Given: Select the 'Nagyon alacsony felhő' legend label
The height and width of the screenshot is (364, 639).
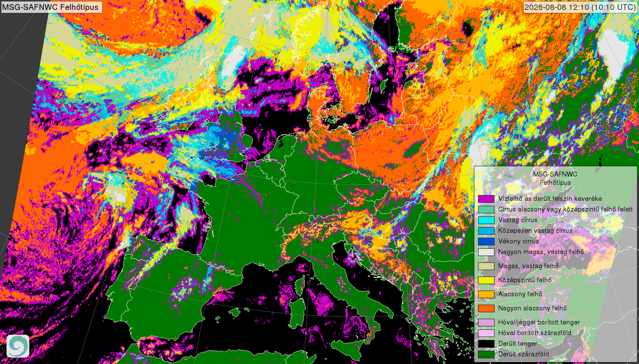Looking at the screenshot, I should pos(532,308).
